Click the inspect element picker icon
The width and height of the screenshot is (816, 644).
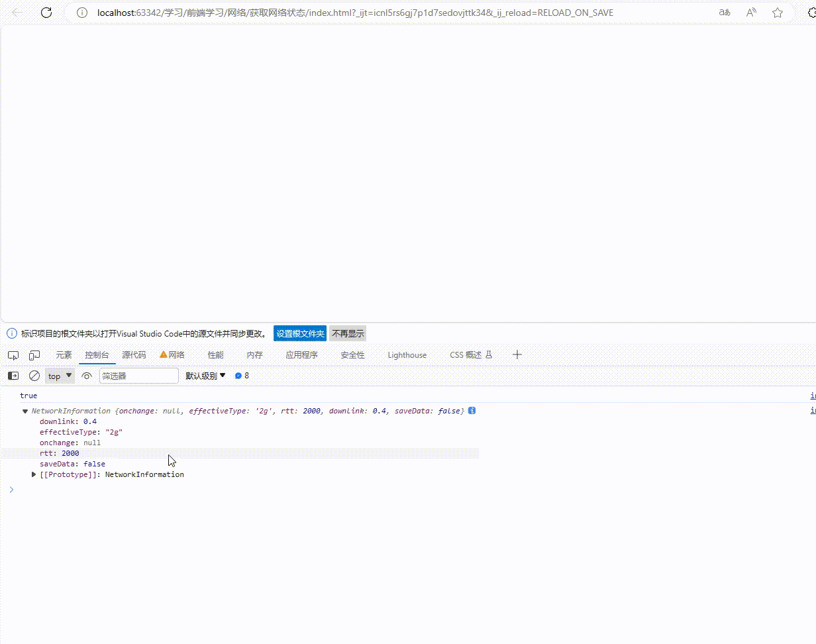click(x=13, y=355)
